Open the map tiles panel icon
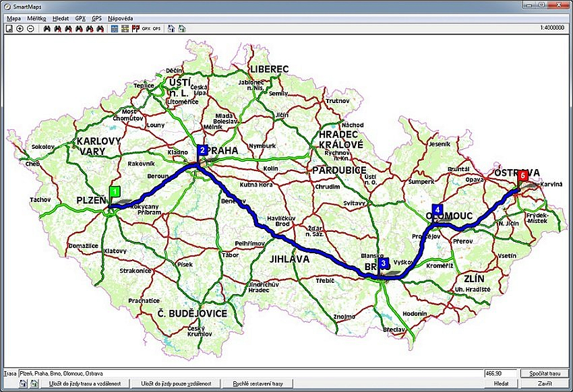The height and width of the screenshot is (392, 573). pos(115,29)
